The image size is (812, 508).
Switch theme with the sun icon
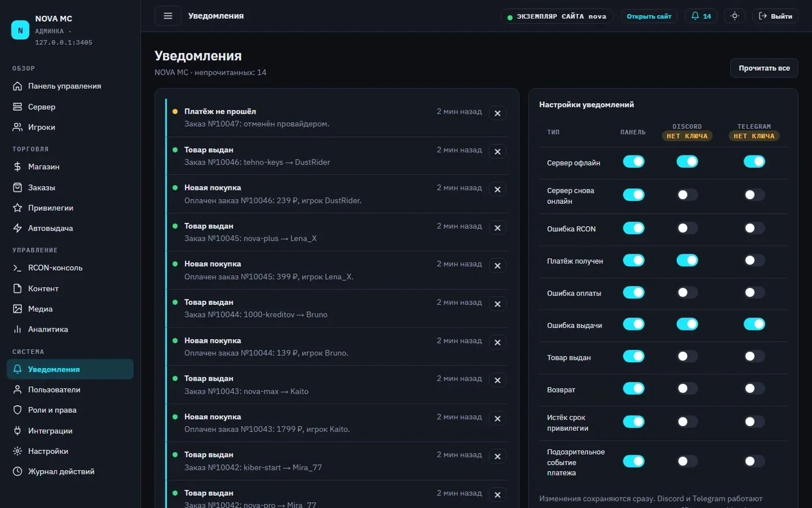pos(734,16)
